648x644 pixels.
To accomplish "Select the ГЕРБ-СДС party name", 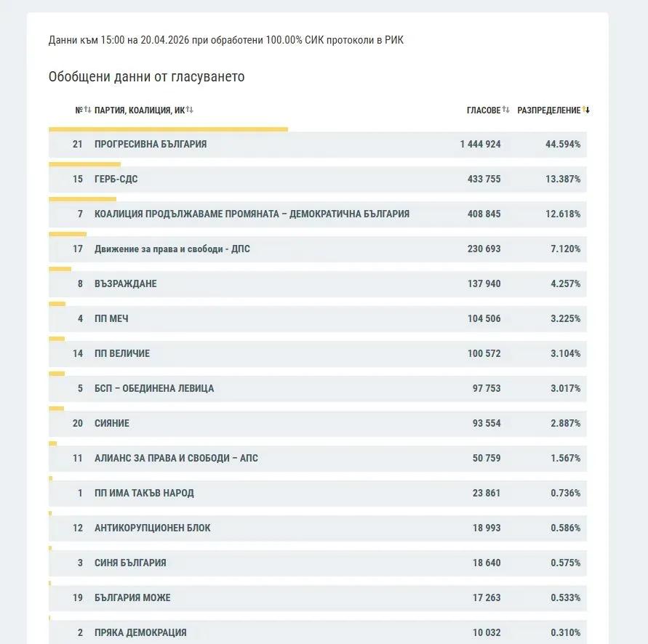I will (x=116, y=180).
